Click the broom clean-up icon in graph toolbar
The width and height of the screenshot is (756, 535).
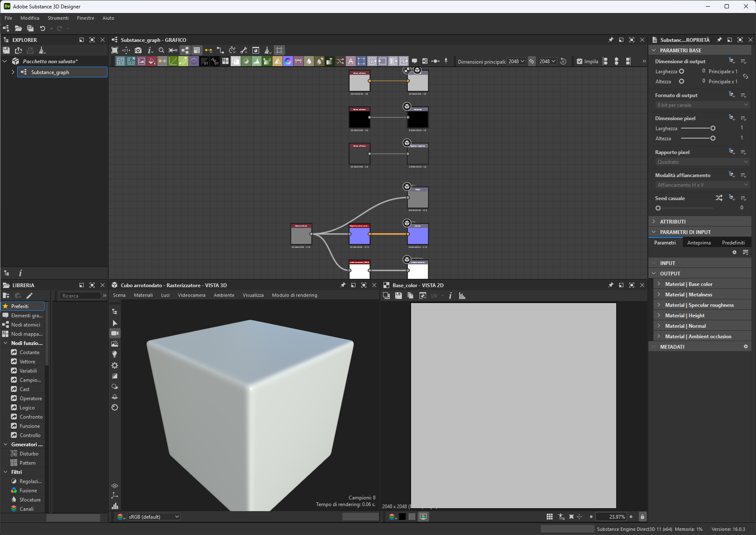[x=267, y=50]
